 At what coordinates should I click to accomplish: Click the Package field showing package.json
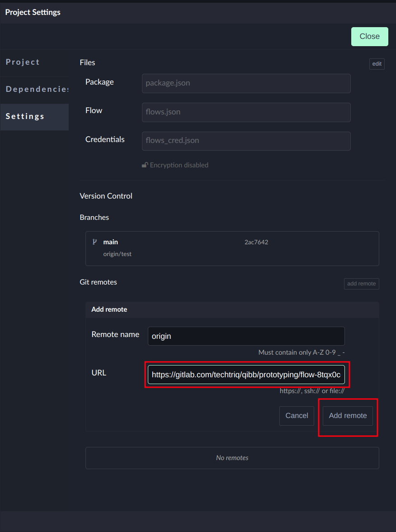pos(246,84)
